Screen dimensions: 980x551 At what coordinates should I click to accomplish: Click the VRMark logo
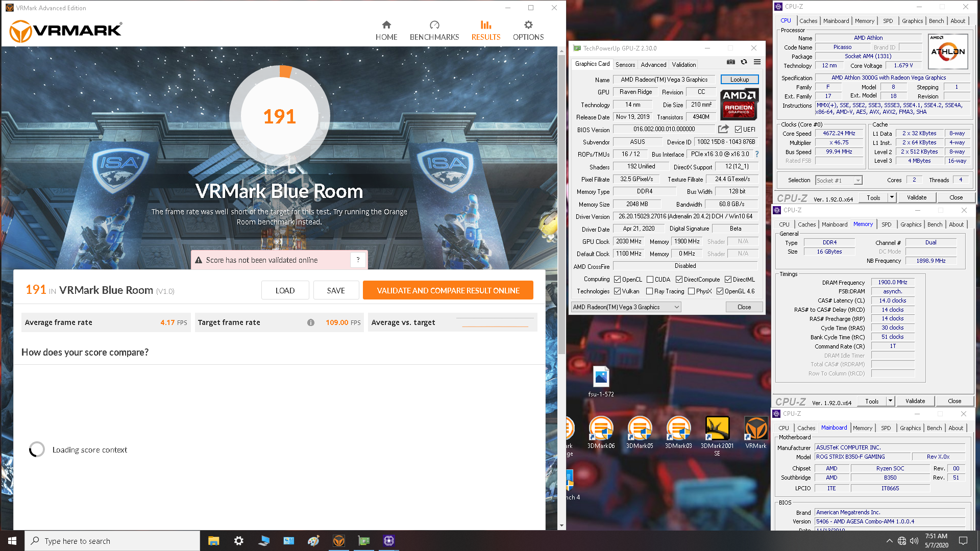point(66,31)
